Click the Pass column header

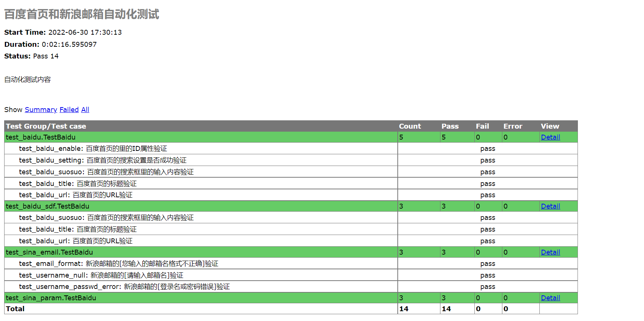pyautogui.click(x=450, y=126)
